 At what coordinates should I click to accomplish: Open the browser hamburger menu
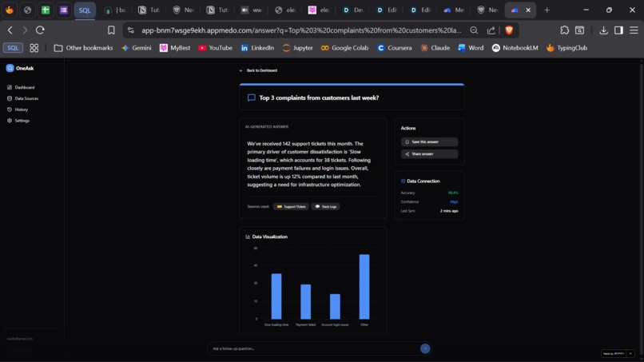tap(634, 30)
